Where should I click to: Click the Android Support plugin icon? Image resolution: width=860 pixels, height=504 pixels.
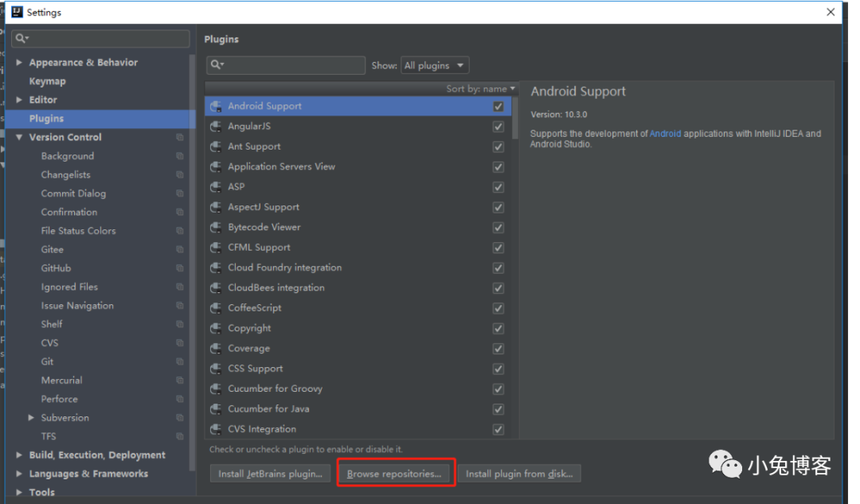[x=216, y=107]
